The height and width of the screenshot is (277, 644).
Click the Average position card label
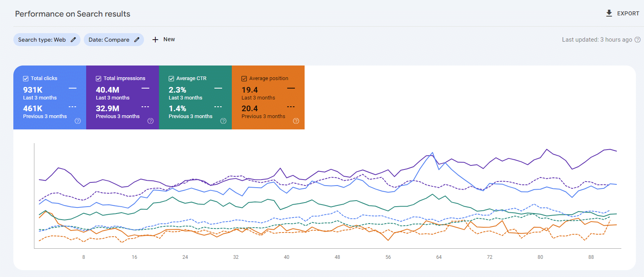[269, 78]
